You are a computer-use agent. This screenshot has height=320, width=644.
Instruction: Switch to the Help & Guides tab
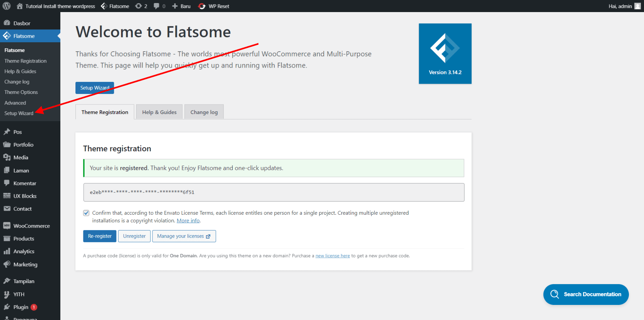(x=159, y=112)
